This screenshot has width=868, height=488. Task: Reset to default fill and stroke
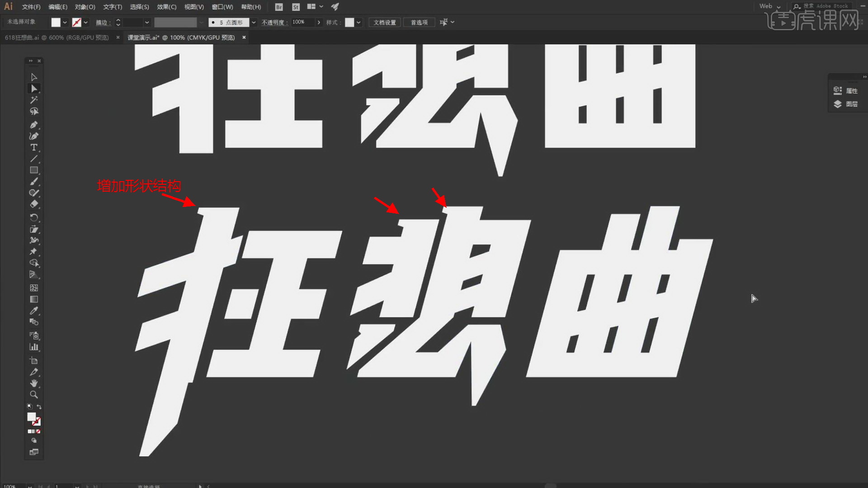30,407
